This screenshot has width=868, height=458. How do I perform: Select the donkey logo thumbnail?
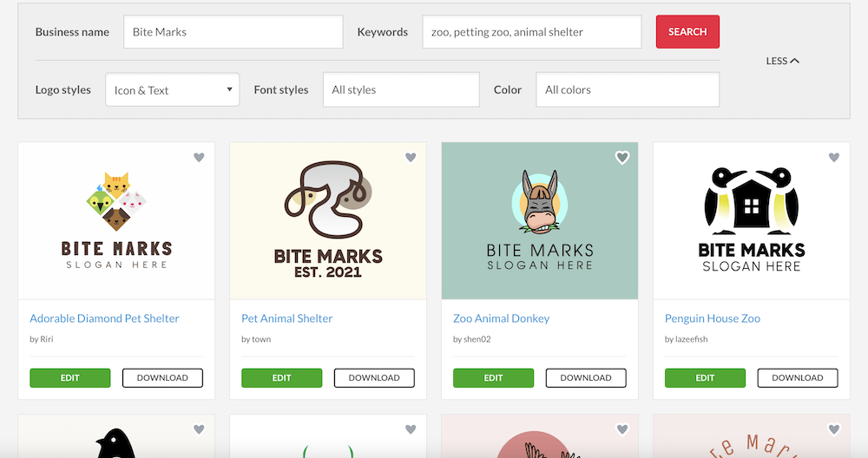point(540,220)
